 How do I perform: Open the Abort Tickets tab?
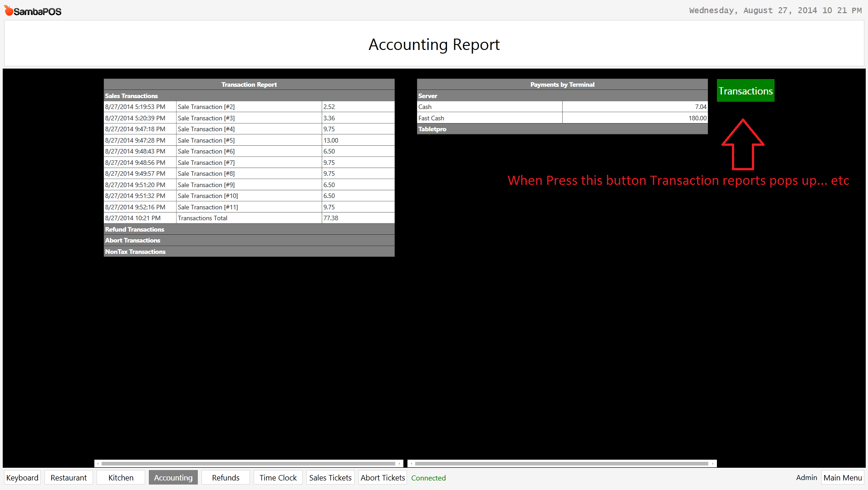point(383,477)
